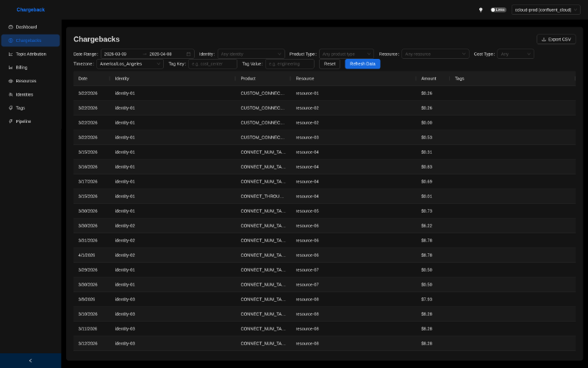Viewport: 588px width, 368px height.
Task: Open the Pipeline menu item
Action: pos(30,121)
